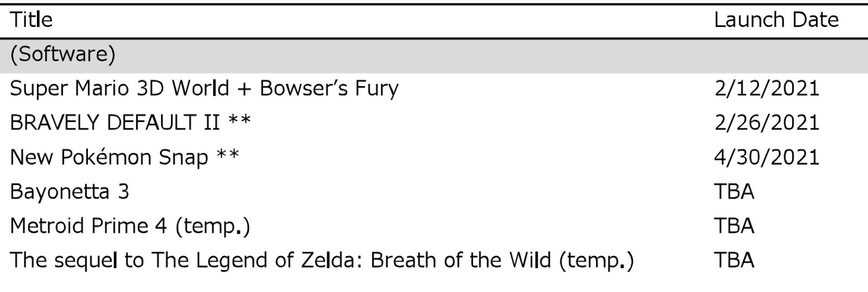Click (temp.) label on the Zelda row

point(596,261)
